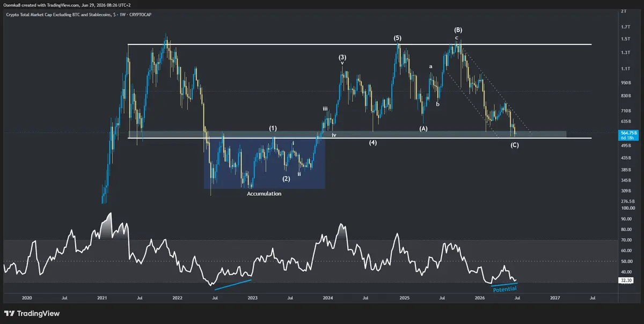
Task: Click the 50.00 RSI scale label
Action: pyautogui.click(x=625, y=261)
